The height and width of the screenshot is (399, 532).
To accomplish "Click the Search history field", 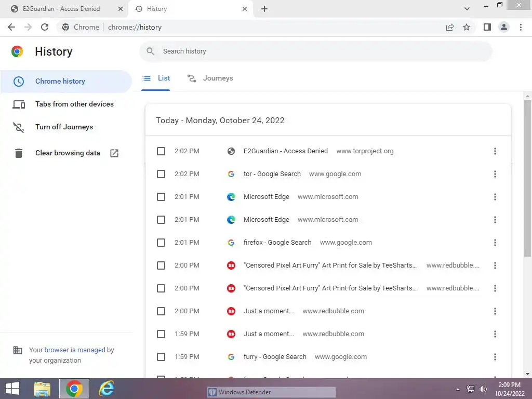I will [x=315, y=51].
